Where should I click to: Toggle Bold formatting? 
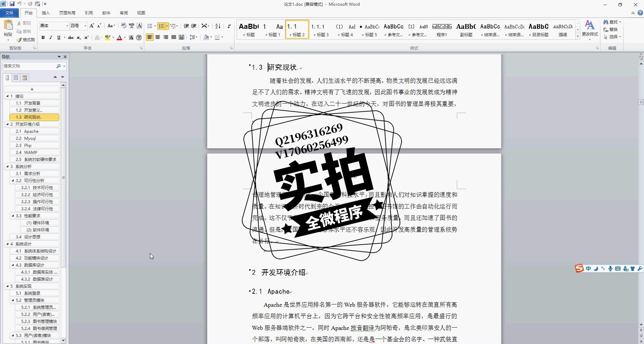[x=43, y=38]
